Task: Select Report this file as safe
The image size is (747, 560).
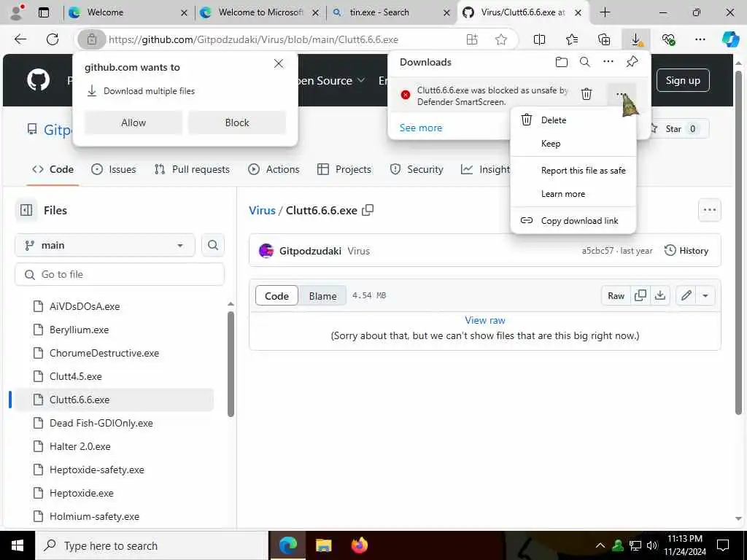Action: click(573, 171)
